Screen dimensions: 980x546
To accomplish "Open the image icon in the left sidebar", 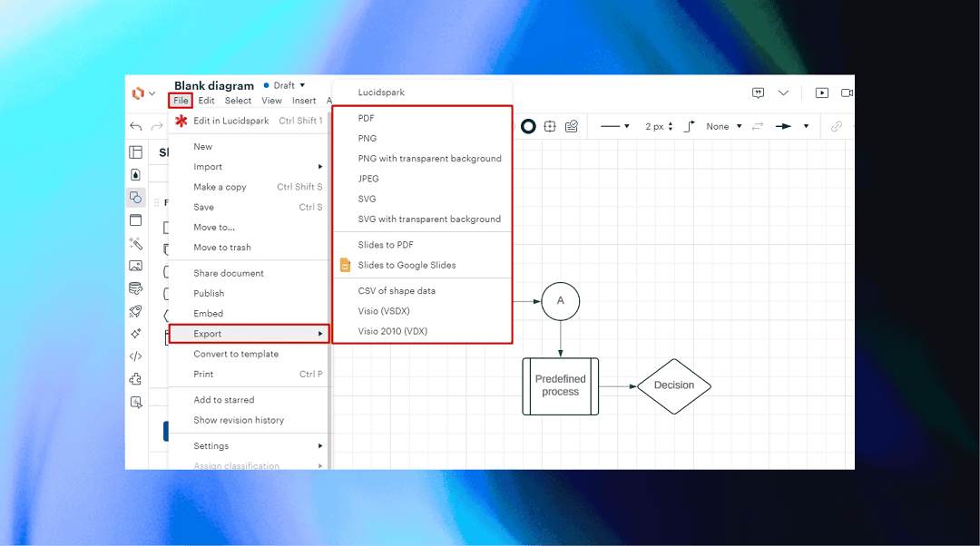I will (135, 266).
